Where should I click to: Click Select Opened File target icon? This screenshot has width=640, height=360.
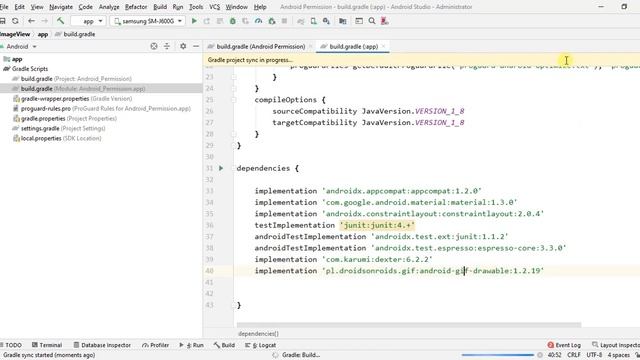(x=154, y=46)
